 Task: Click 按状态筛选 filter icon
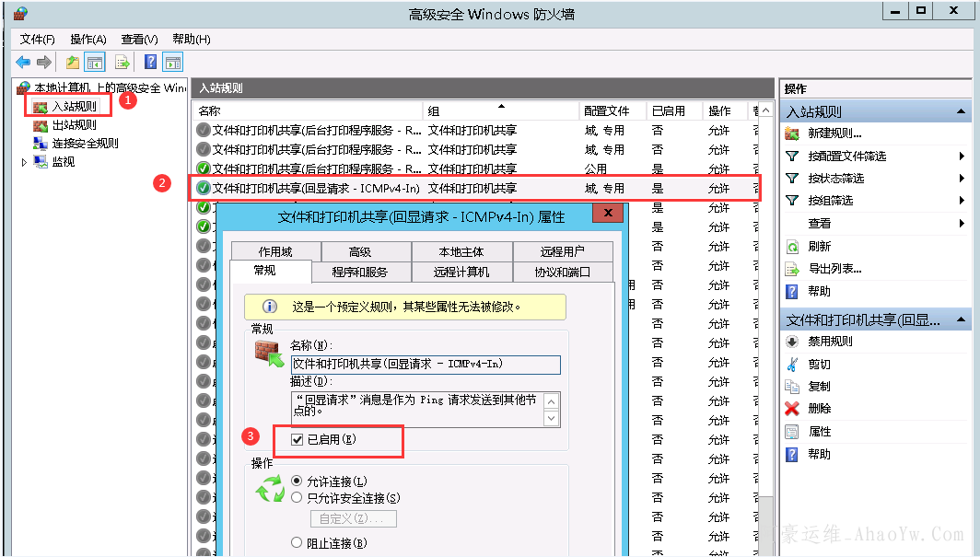[792, 179]
